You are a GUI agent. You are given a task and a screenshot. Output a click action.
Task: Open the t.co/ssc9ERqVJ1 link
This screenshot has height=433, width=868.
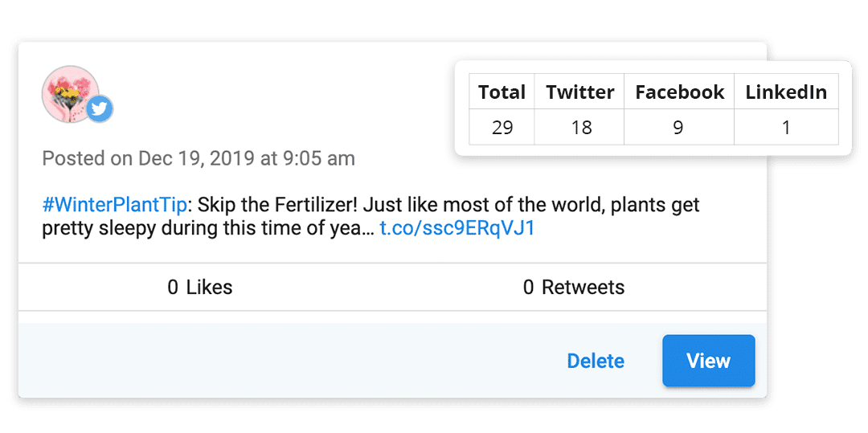click(457, 228)
